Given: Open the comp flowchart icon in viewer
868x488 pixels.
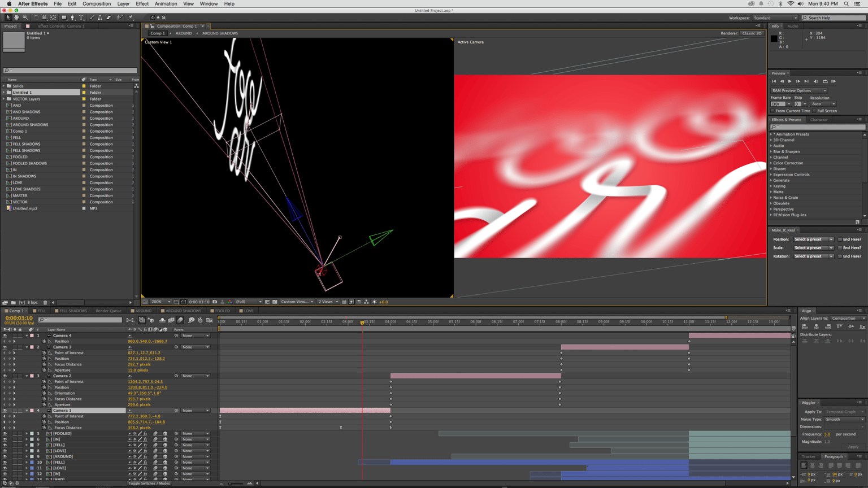Looking at the screenshot, I should (x=366, y=302).
